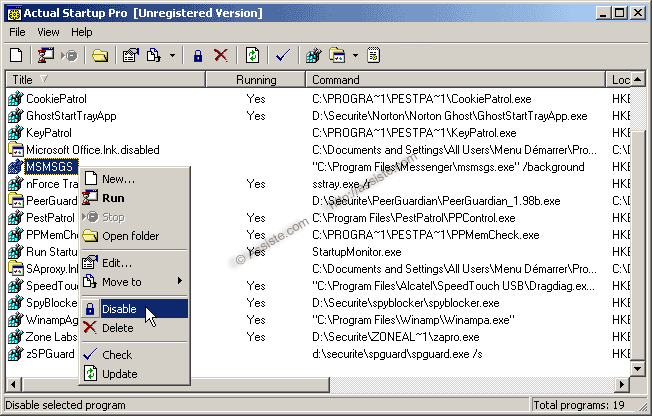Click the Move to toolbar icon
This screenshot has height=416, width=652.
(153, 55)
